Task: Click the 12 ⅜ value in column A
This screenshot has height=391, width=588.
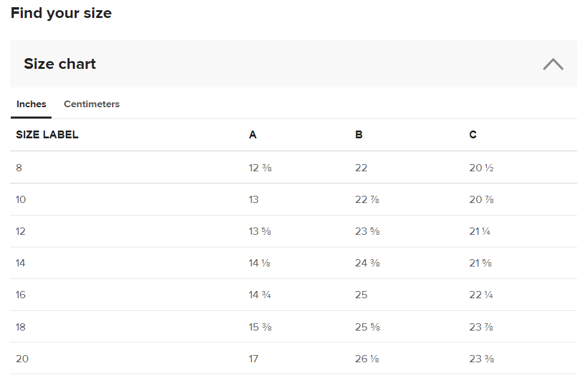Action: (260, 168)
